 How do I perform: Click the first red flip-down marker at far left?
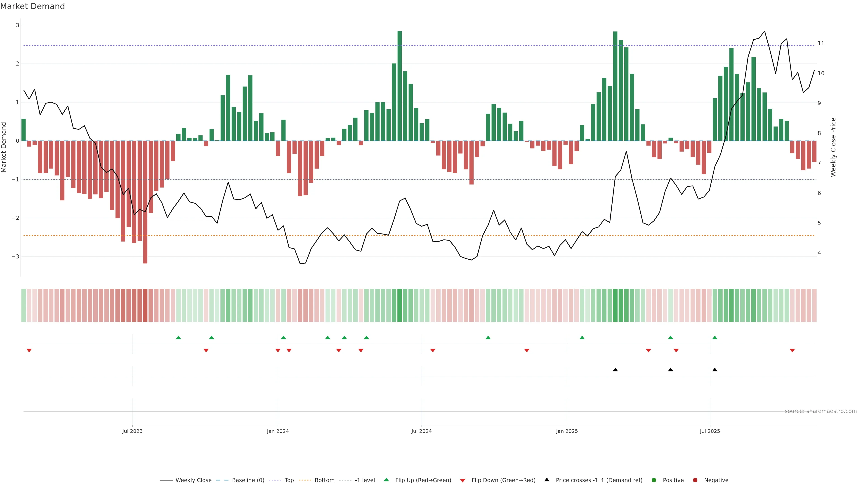(x=29, y=351)
